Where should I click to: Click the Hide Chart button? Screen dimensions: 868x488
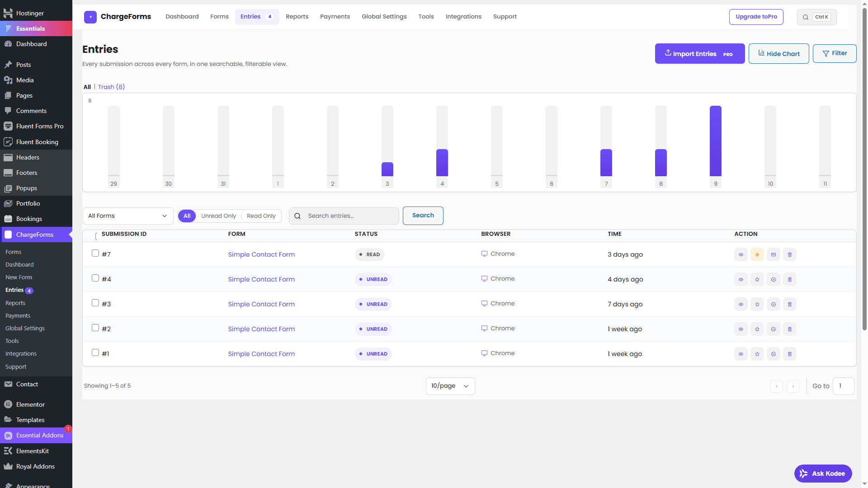point(779,54)
